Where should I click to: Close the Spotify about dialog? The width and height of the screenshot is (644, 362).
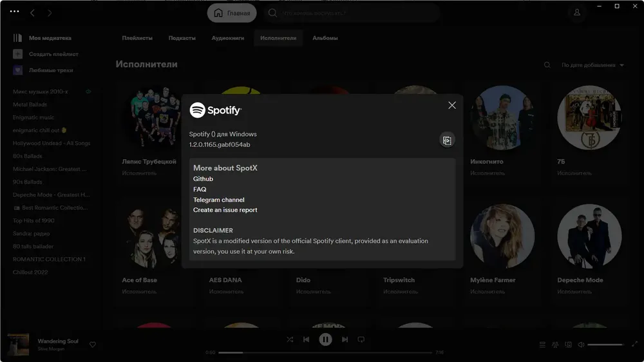click(x=452, y=105)
